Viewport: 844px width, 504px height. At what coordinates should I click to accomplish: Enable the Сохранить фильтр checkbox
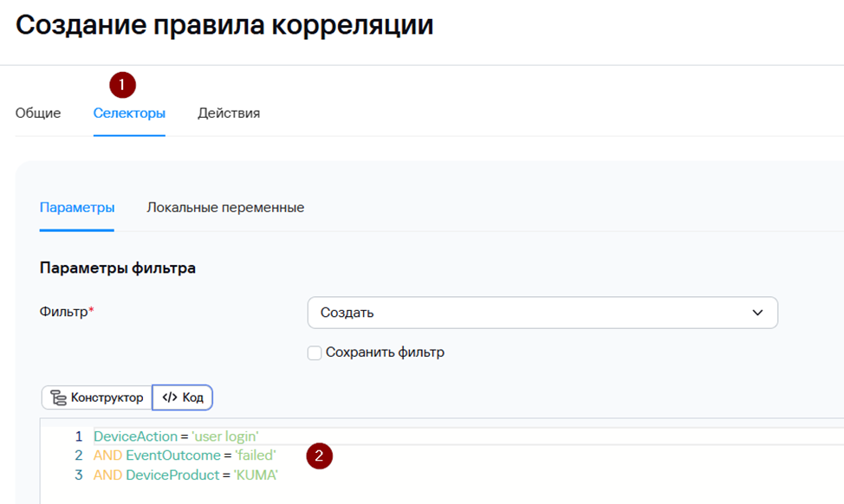pyautogui.click(x=315, y=352)
